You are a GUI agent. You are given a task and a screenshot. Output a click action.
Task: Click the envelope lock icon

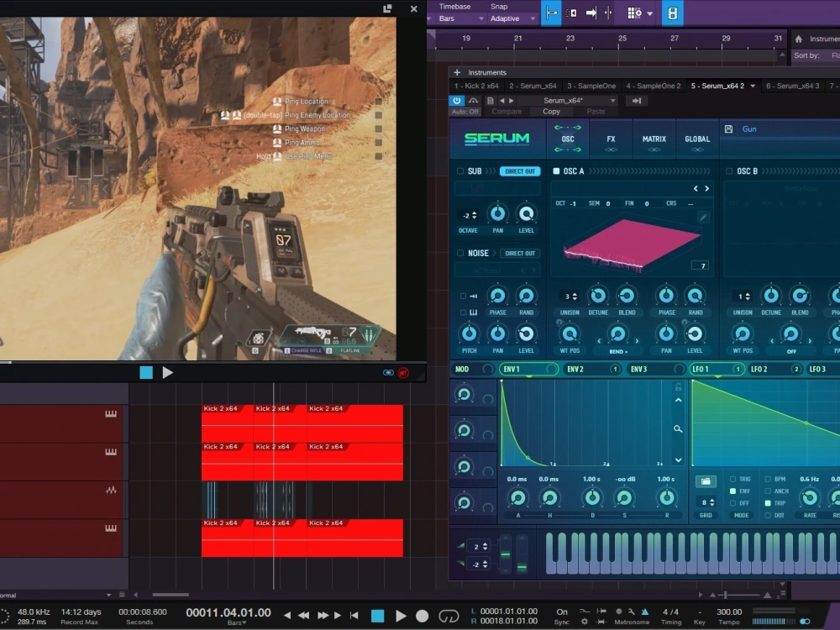coord(678,386)
